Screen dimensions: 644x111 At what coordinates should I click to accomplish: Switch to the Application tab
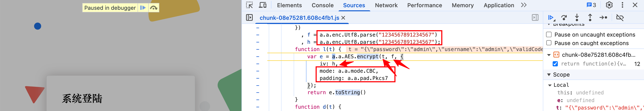coord(499,5)
